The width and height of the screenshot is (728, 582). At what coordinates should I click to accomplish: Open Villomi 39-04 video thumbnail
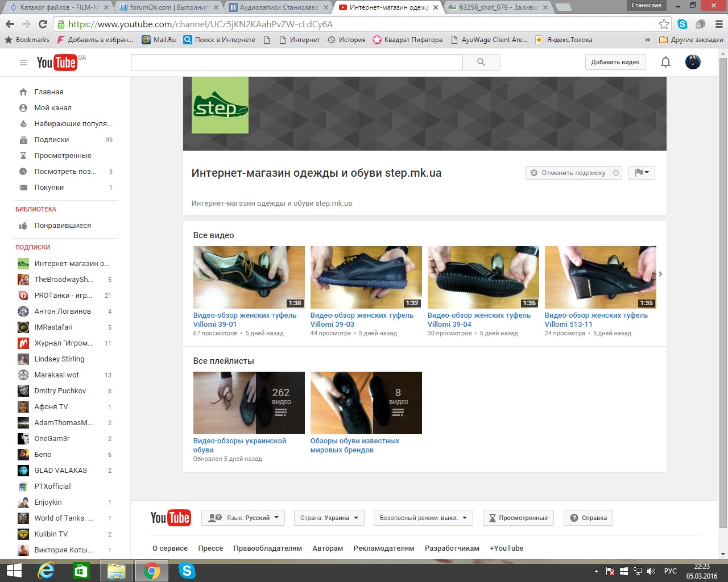[483, 277]
